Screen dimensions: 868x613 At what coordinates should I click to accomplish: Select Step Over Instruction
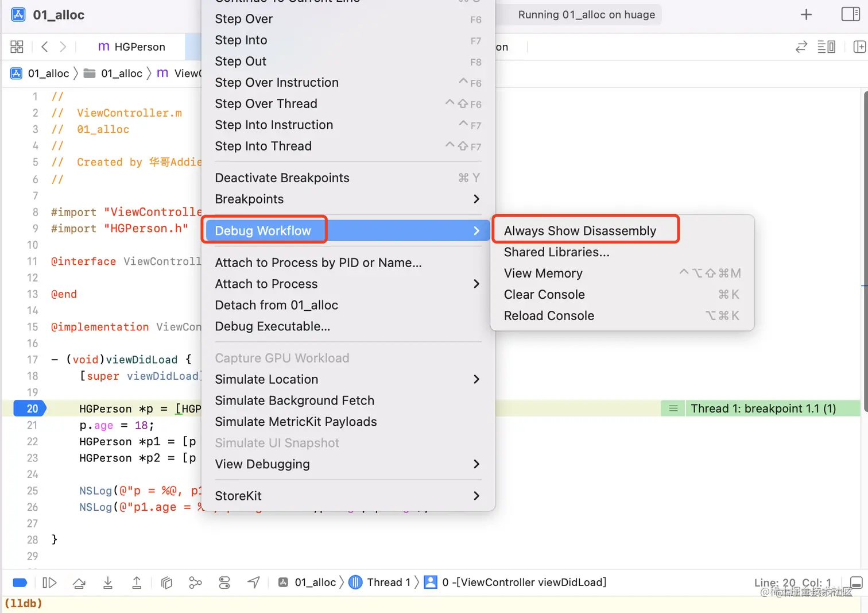(348, 83)
